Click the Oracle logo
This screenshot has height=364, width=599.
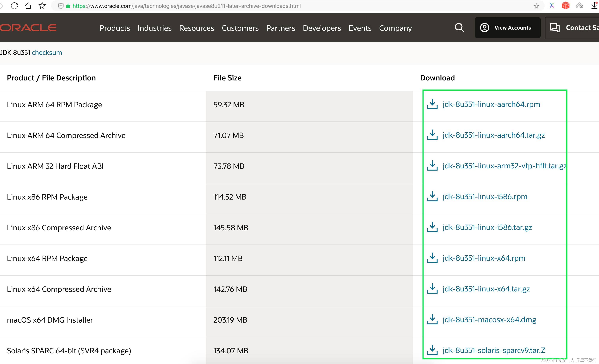pos(28,27)
